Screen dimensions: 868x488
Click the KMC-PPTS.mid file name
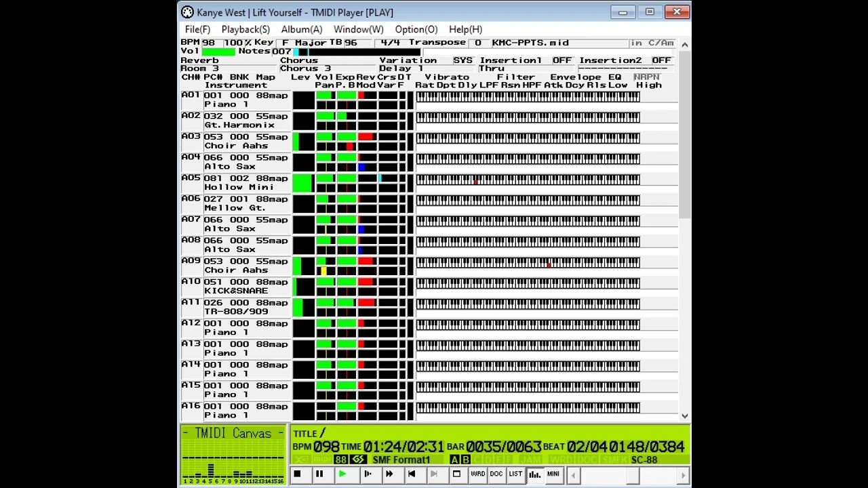531,43
